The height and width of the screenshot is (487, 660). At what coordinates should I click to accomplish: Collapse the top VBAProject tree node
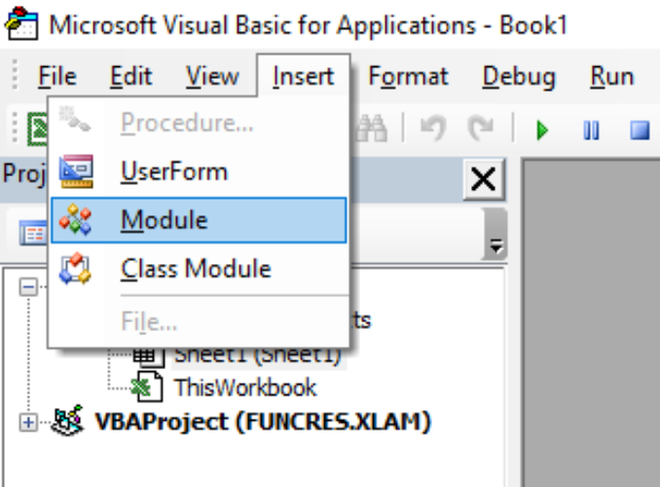pos(27,285)
